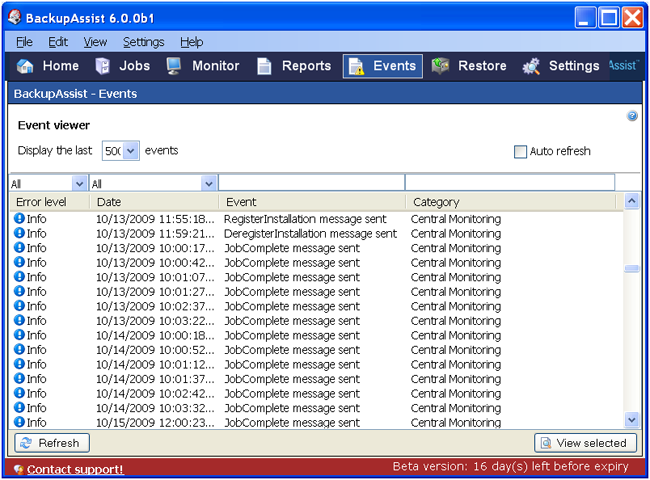Click date '10/14/2009 10:03:32...'
The height and width of the screenshot is (480, 650).
click(155, 408)
